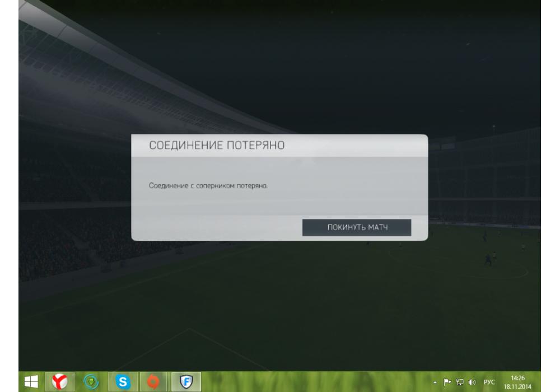Screen dimensions: 560x392
Task: Open the green download manager taskbar icon
Action: (91, 382)
